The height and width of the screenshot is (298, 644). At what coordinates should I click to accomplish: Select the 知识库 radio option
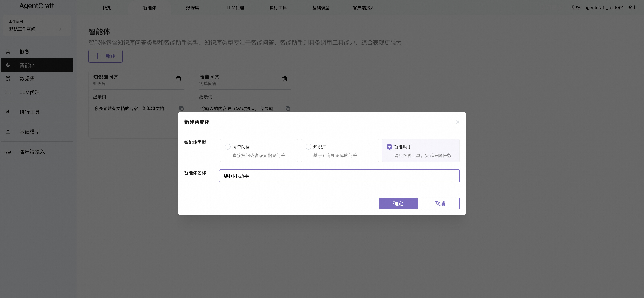[309, 147]
